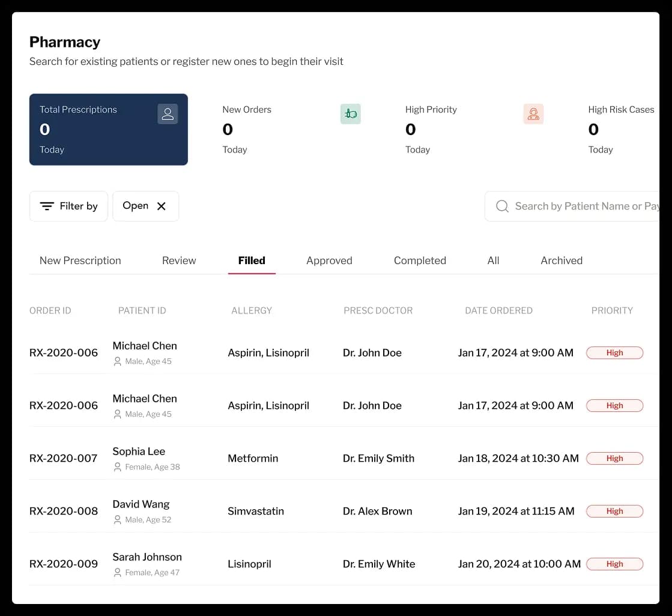672x616 pixels.
Task: Click the patient search input field
Action: tap(583, 206)
